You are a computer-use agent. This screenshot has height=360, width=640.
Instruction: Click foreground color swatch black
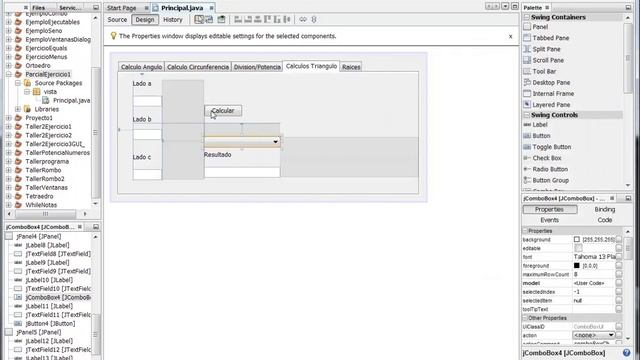pyautogui.click(x=577, y=266)
